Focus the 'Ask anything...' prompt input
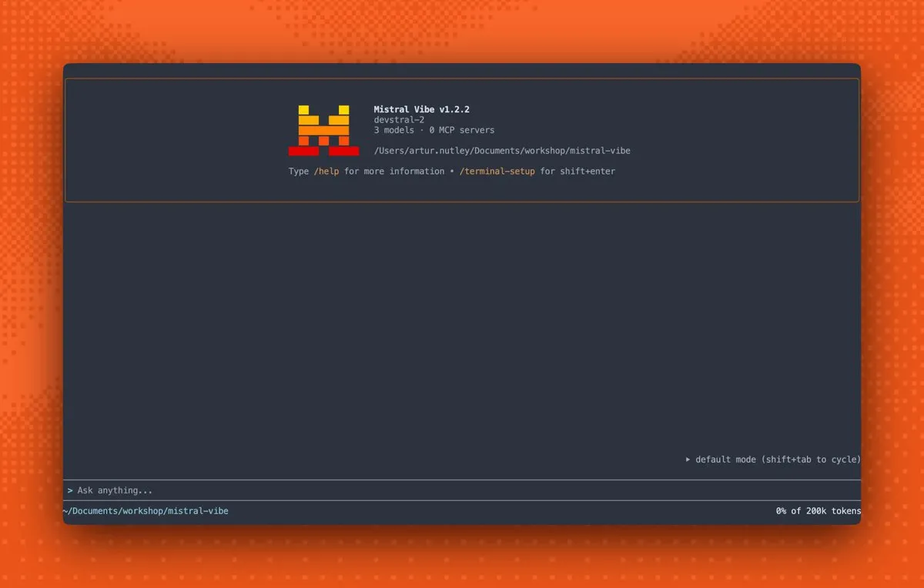924x588 pixels. pos(462,490)
